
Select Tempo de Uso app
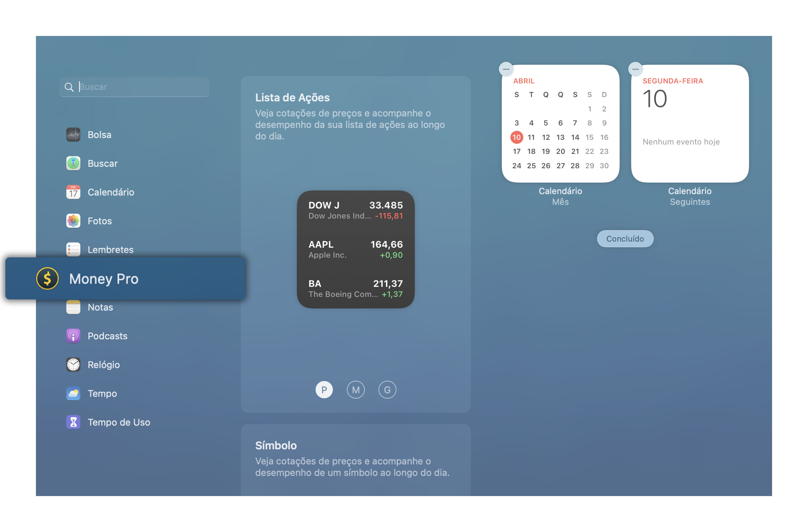click(119, 422)
